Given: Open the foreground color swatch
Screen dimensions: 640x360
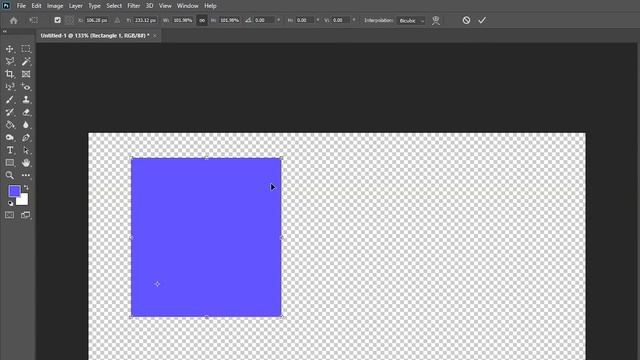Looking at the screenshot, I should [14, 191].
